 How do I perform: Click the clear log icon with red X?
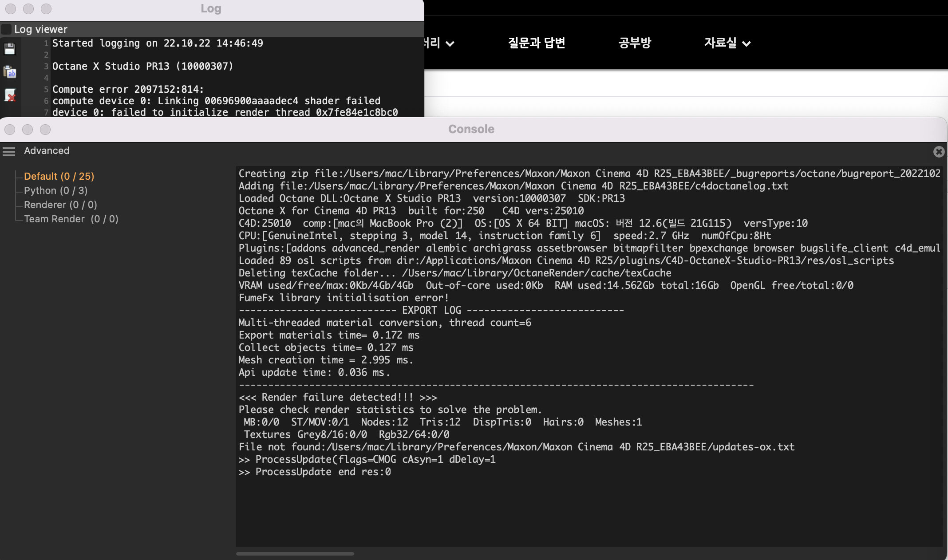(10, 95)
